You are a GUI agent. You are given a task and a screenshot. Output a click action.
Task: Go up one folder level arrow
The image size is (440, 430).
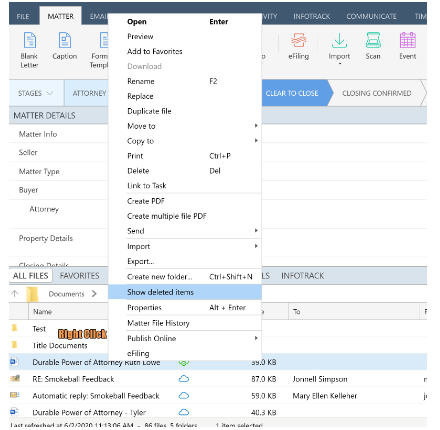click(x=15, y=294)
